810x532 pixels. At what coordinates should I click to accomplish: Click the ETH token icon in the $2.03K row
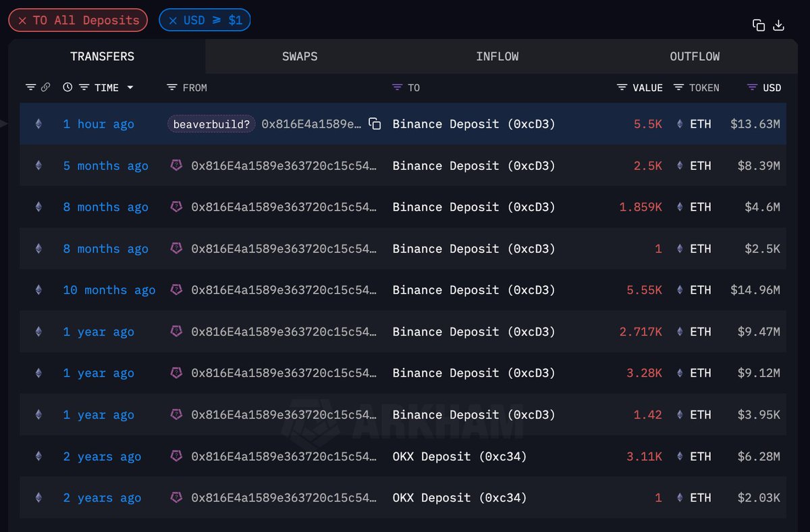pyautogui.click(x=680, y=498)
